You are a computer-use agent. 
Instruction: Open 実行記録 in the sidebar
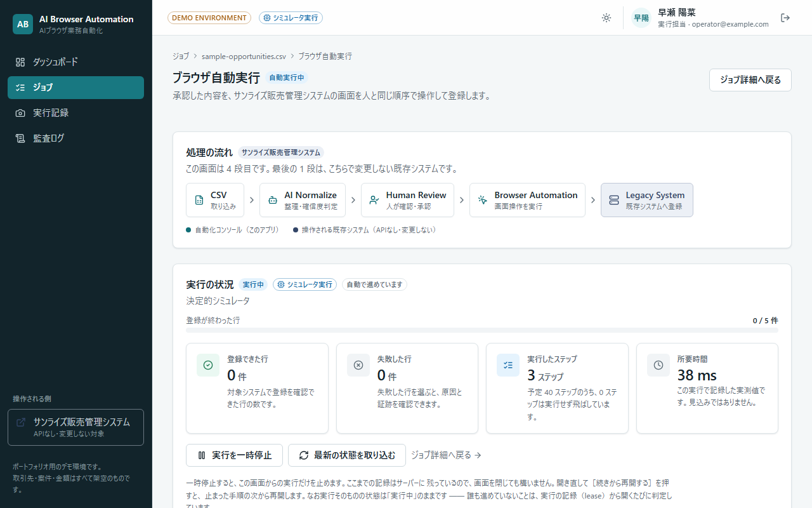tap(76, 113)
